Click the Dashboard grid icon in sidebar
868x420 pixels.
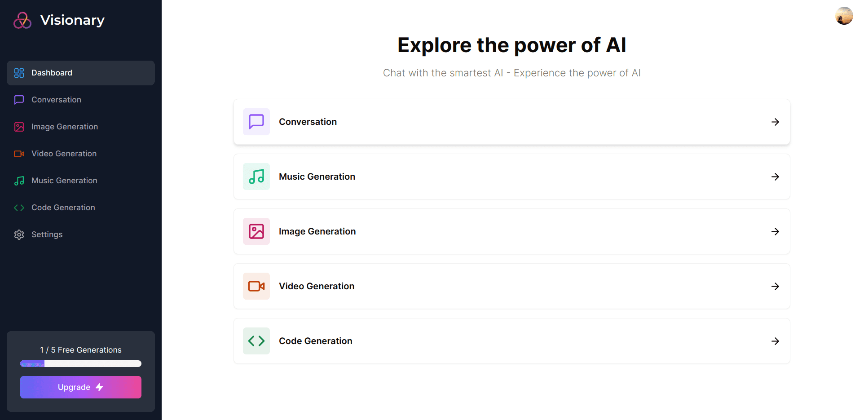19,73
